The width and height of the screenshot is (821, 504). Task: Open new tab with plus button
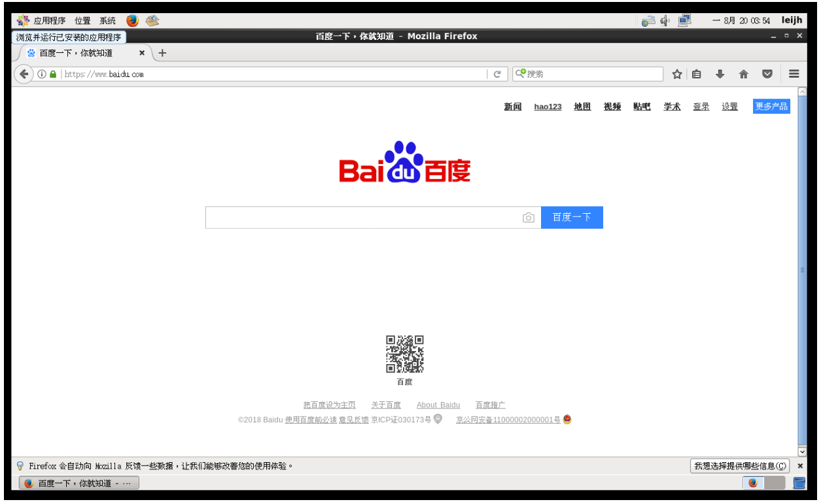162,53
